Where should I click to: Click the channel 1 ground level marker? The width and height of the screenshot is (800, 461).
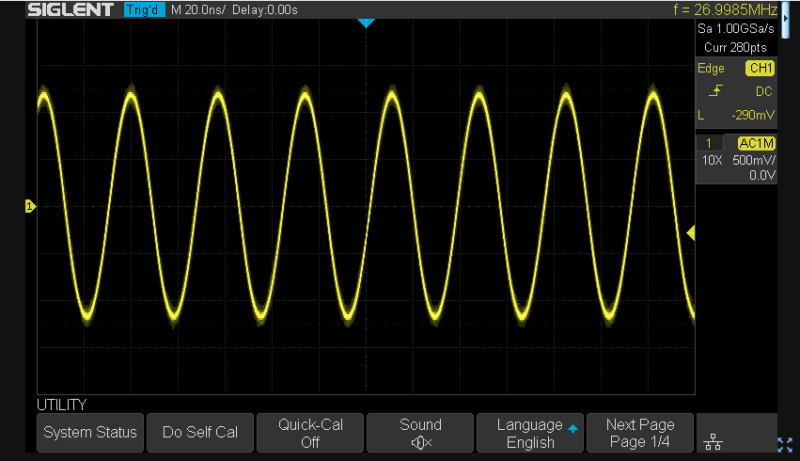30,207
